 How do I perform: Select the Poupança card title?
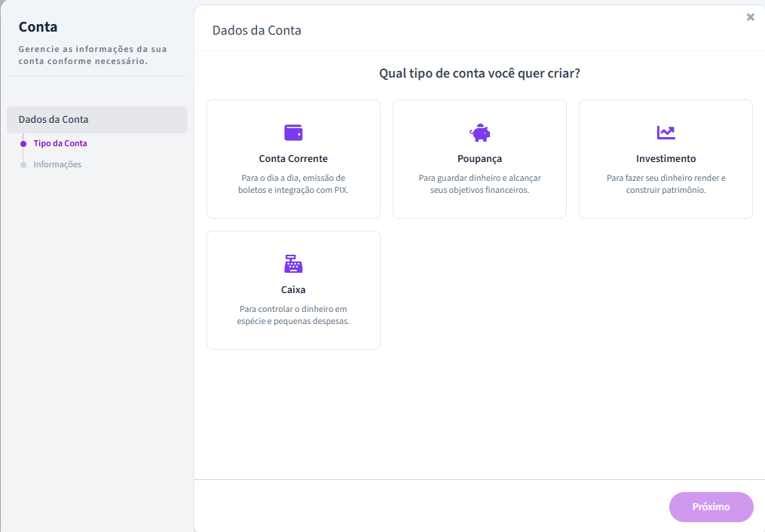click(x=479, y=158)
